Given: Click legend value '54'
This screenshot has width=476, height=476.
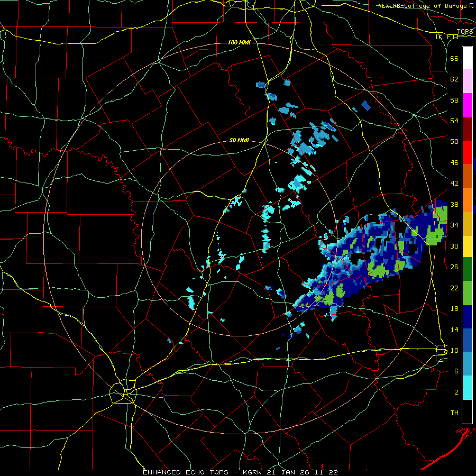Looking at the screenshot, I should coord(454,121).
